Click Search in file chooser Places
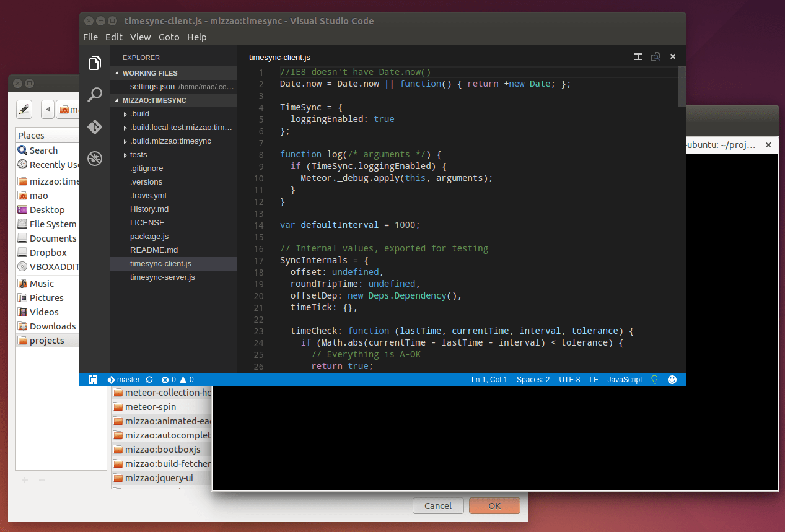The height and width of the screenshot is (532, 785). pyautogui.click(x=44, y=150)
